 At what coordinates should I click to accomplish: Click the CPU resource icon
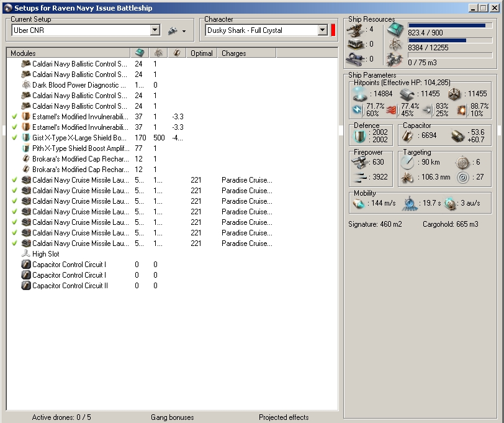pos(395,30)
